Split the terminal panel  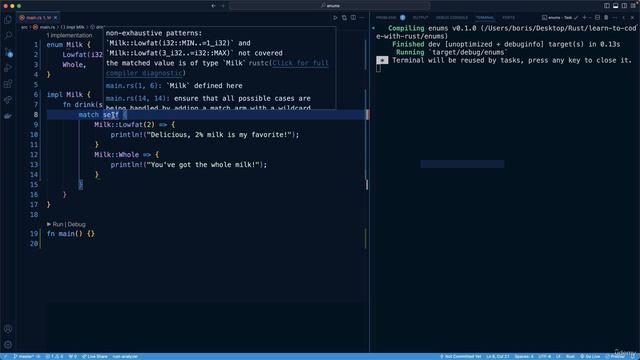(x=598, y=18)
